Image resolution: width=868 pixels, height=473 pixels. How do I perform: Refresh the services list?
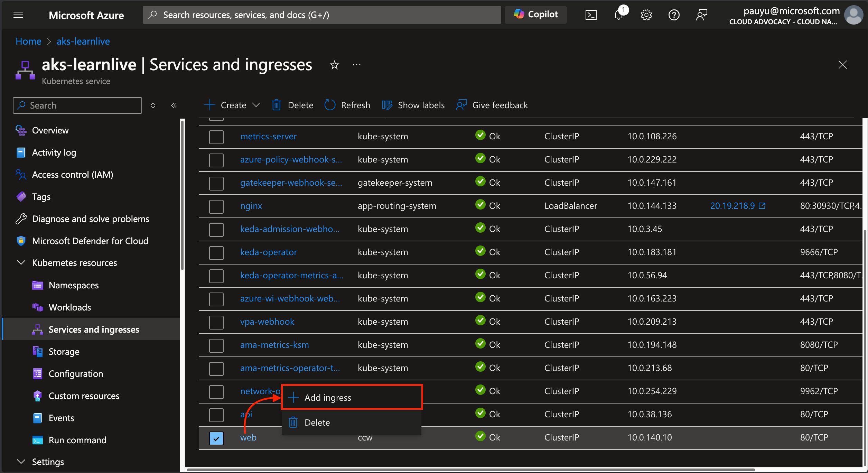tap(347, 105)
